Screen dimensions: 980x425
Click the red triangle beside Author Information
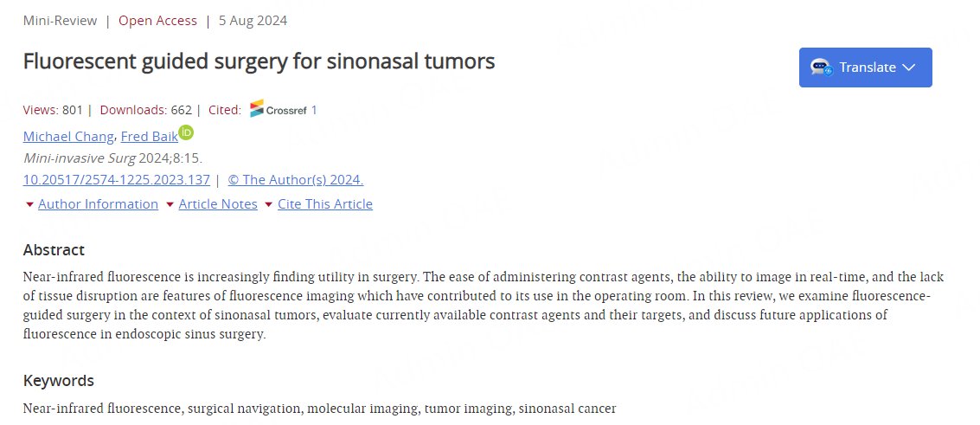coord(29,204)
